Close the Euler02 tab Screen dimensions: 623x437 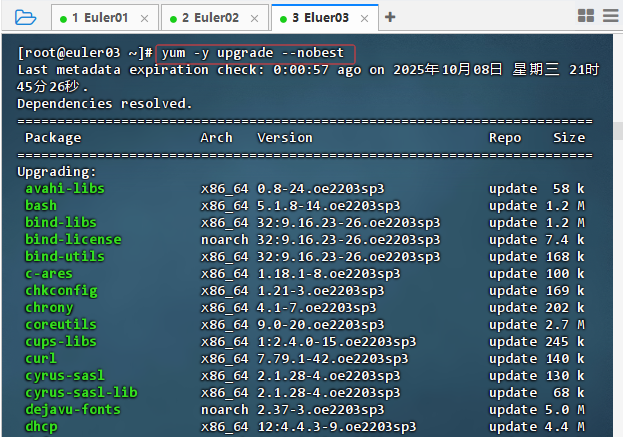point(255,18)
